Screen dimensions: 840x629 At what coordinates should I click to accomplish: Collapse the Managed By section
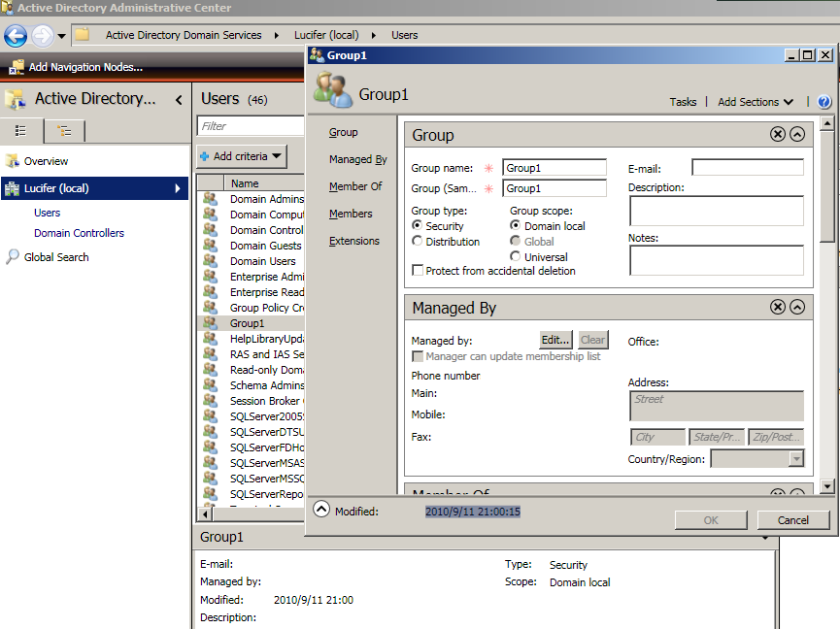[x=797, y=307]
